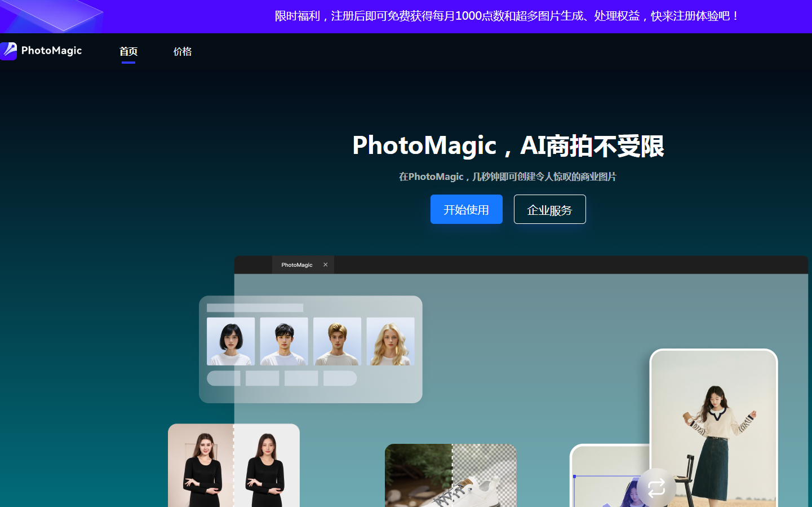Image resolution: width=812 pixels, height=507 pixels.
Task: Click the PhotoMagic pen logo icon
Action: coord(8,51)
